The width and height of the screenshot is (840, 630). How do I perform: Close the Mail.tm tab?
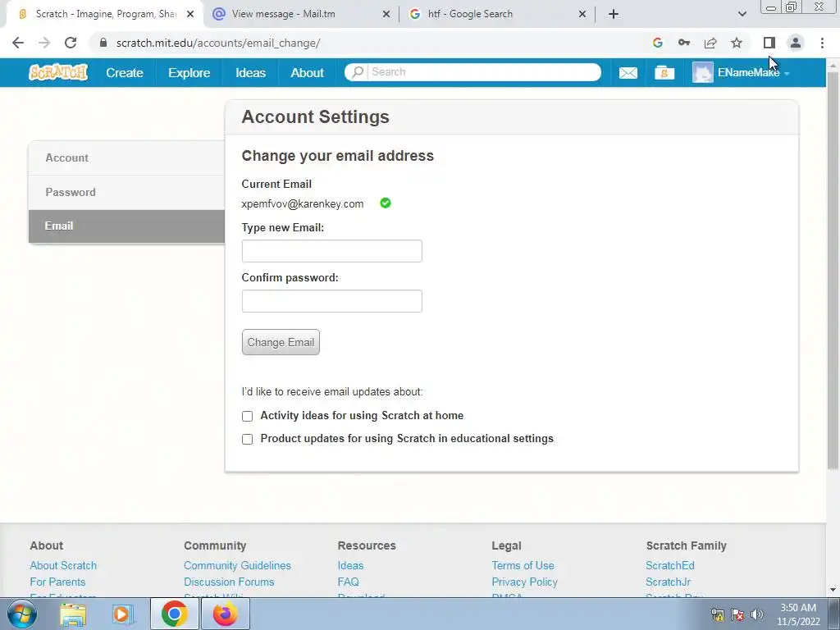coord(386,15)
